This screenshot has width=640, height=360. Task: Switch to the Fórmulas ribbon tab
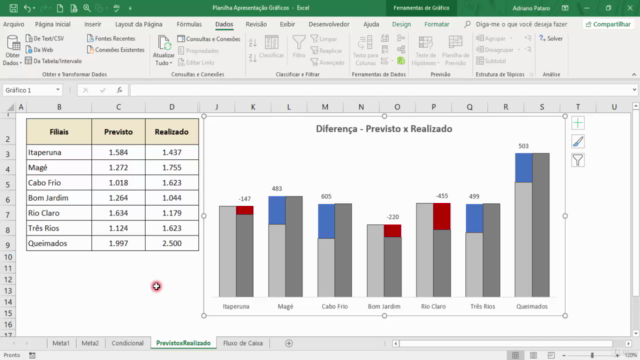click(x=189, y=24)
